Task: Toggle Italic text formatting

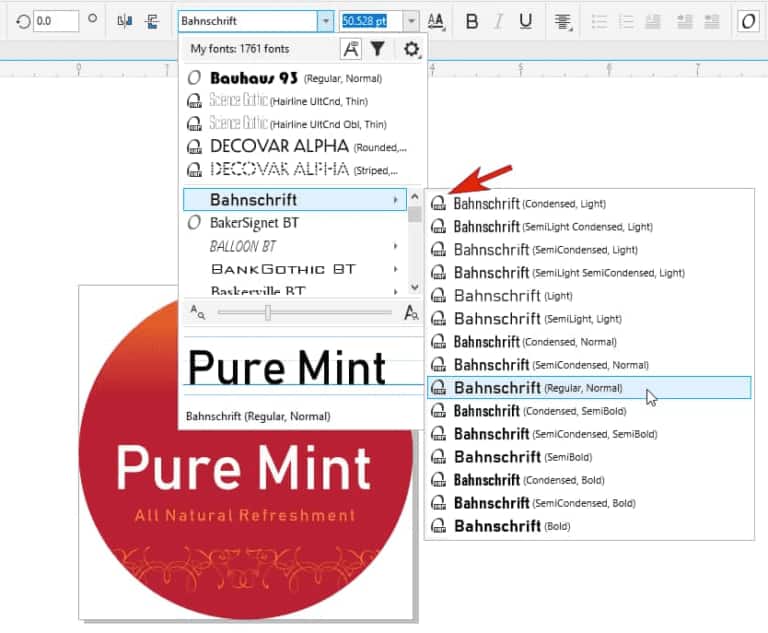Action: click(499, 21)
